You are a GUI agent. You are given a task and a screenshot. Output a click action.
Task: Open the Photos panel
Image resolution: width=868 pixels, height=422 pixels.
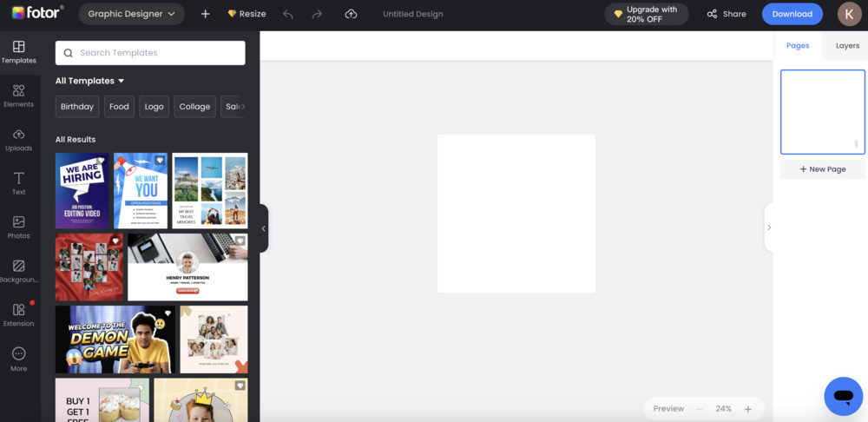coord(18,227)
